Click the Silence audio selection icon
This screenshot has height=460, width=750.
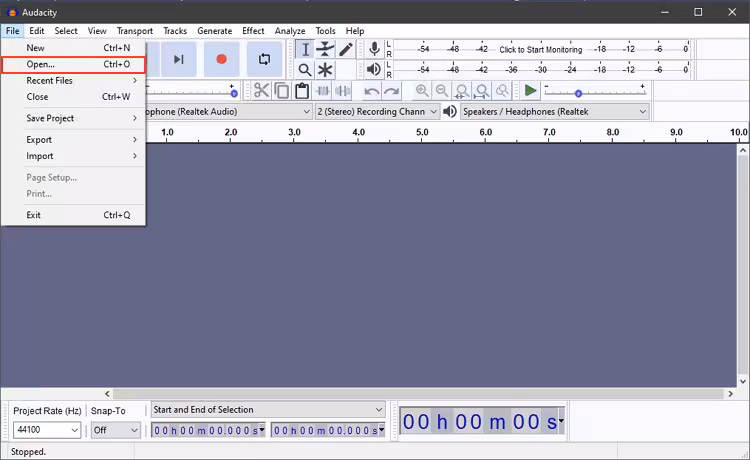pos(343,90)
